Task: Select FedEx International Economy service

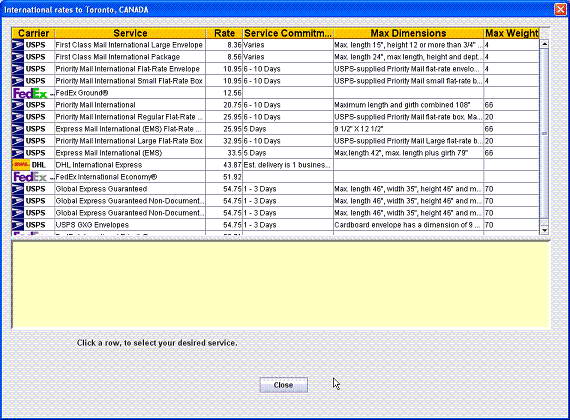Action: tap(106, 177)
